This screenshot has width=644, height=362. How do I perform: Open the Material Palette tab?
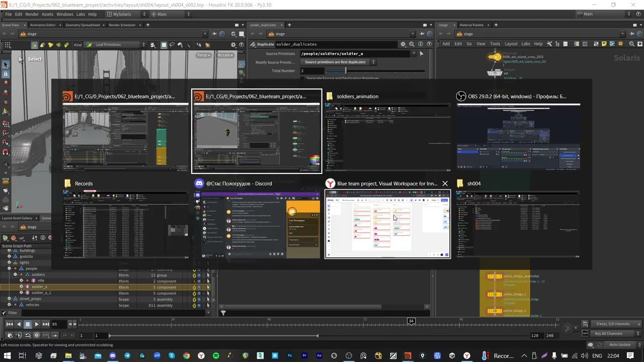[471, 25]
